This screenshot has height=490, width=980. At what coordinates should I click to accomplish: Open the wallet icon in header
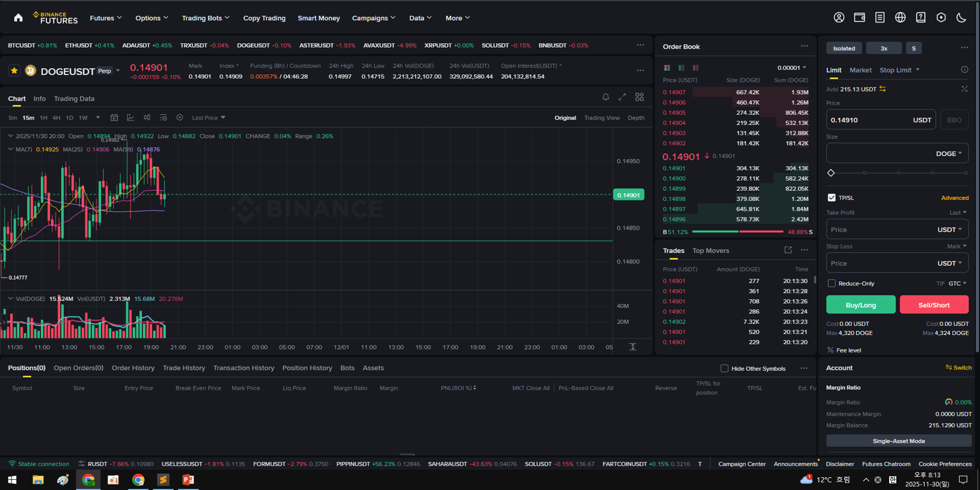[860, 18]
